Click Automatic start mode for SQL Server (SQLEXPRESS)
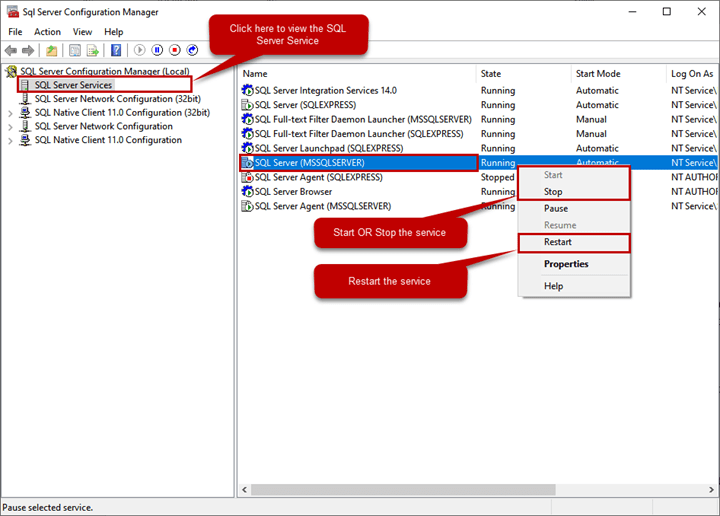This screenshot has width=720, height=516. pos(597,105)
